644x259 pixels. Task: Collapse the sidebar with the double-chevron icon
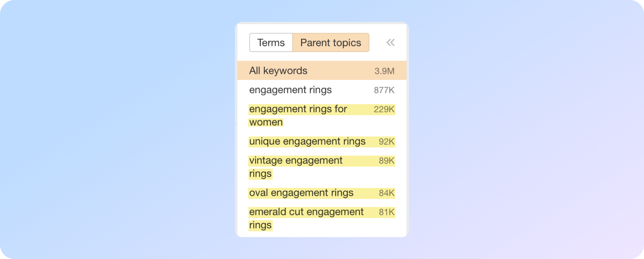(x=390, y=43)
